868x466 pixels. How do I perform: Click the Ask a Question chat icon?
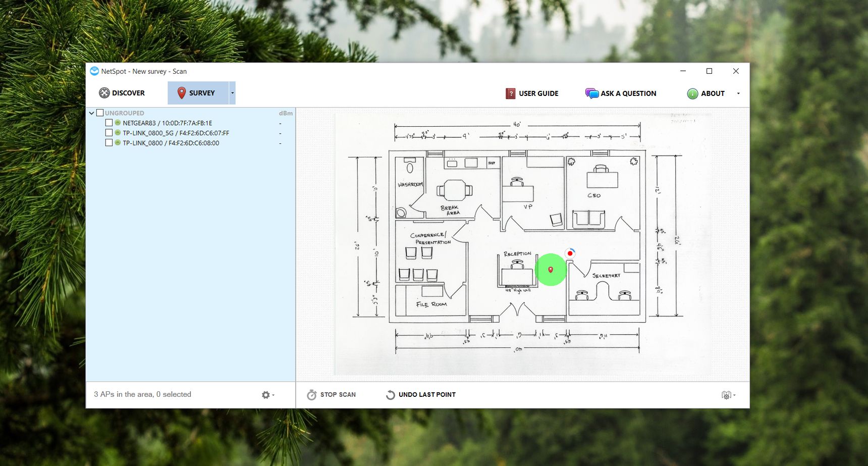point(591,93)
